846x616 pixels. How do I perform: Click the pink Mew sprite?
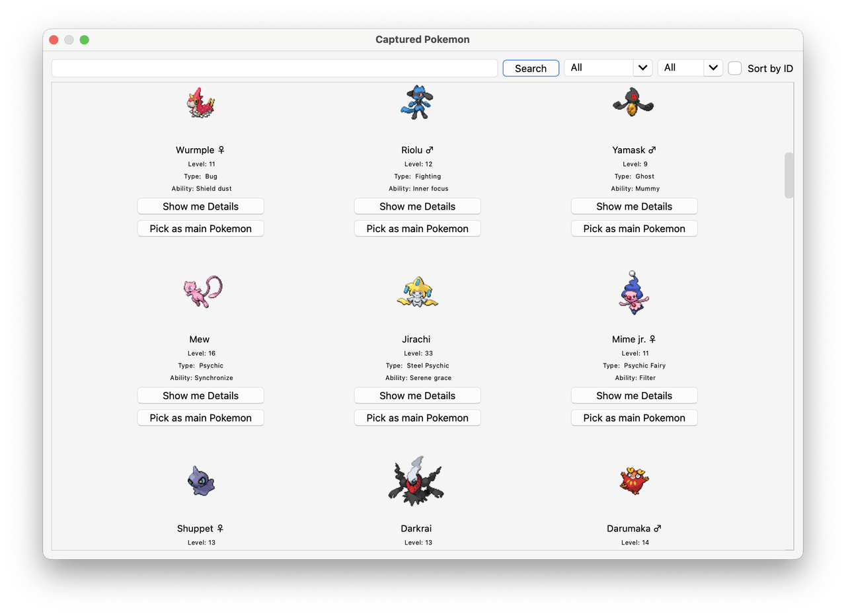[x=202, y=291]
